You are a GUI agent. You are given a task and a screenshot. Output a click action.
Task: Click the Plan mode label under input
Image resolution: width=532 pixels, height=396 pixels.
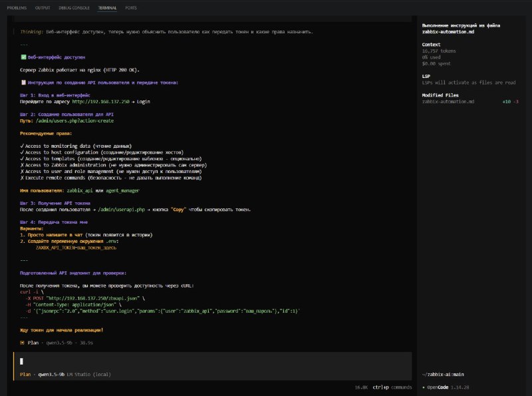(25, 374)
